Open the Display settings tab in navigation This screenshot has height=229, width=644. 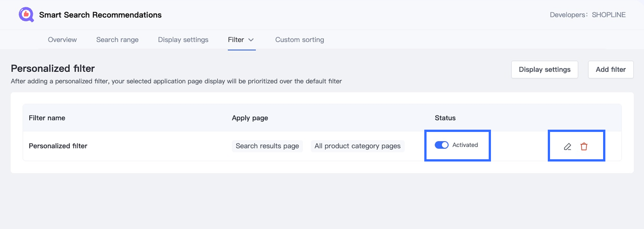click(x=183, y=40)
